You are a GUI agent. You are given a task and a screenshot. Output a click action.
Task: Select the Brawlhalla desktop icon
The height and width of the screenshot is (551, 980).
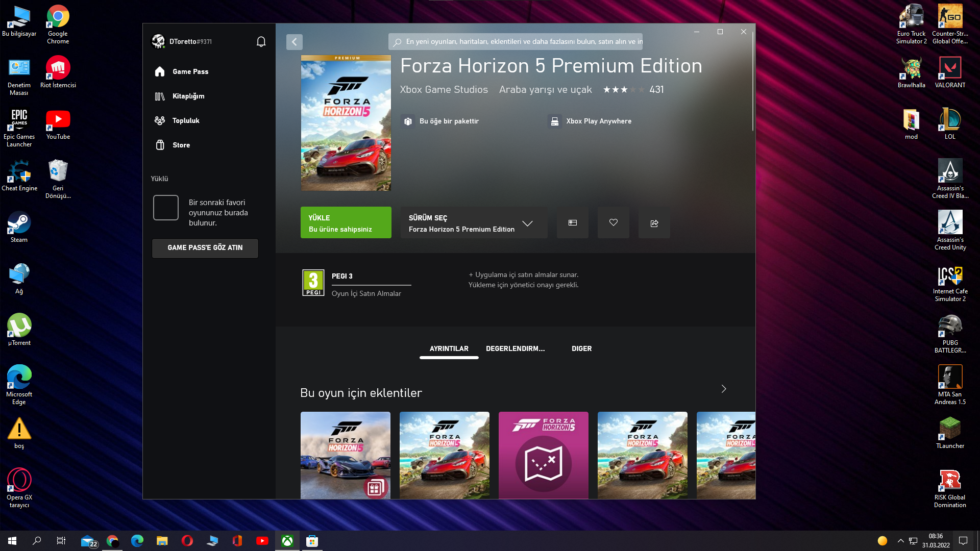(x=911, y=72)
